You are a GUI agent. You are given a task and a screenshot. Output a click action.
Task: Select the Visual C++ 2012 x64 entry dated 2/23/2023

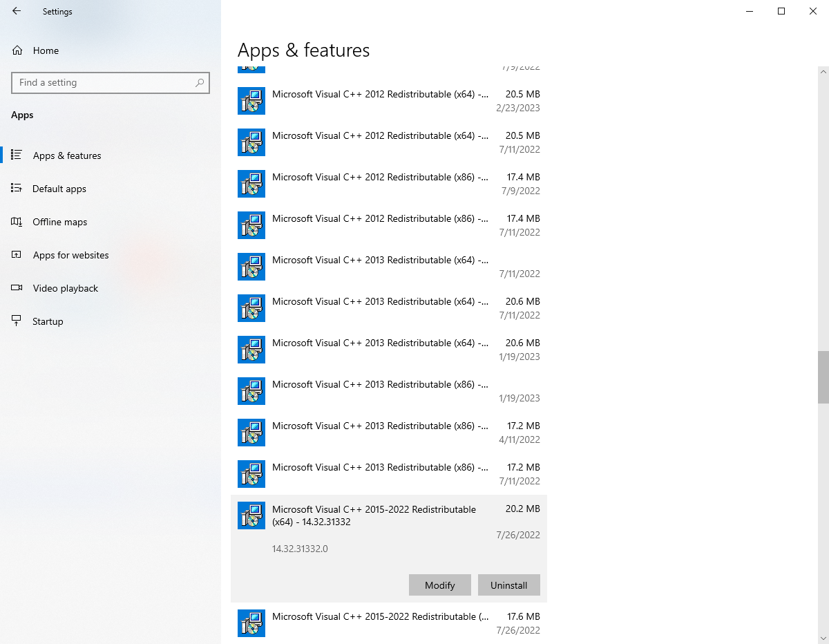(x=389, y=101)
